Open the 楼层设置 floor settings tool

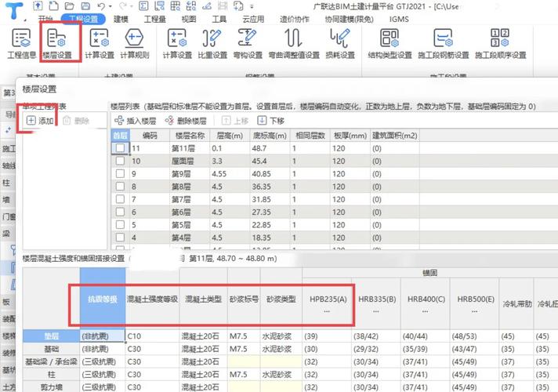(57, 43)
